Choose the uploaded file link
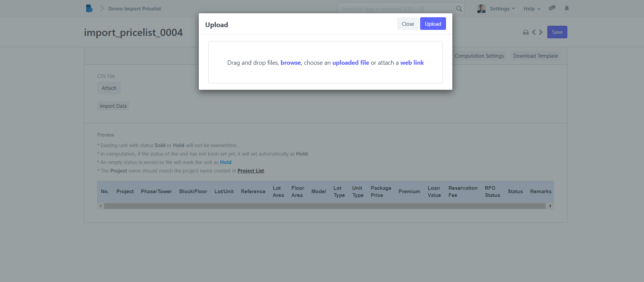Viewport: 644px width, 282px height. click(350, 63)
